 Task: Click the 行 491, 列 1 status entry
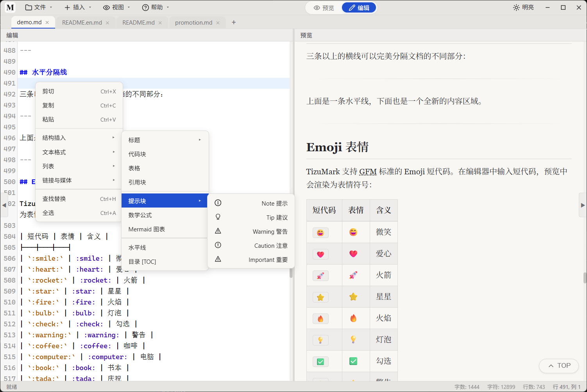(x=567, y=387)
